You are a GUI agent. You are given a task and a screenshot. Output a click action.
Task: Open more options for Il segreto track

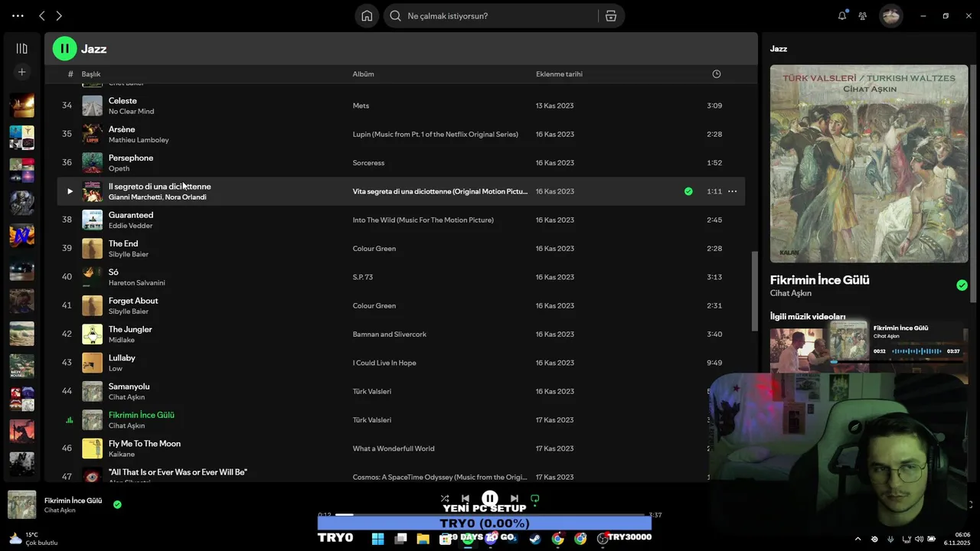click(733, 191)
